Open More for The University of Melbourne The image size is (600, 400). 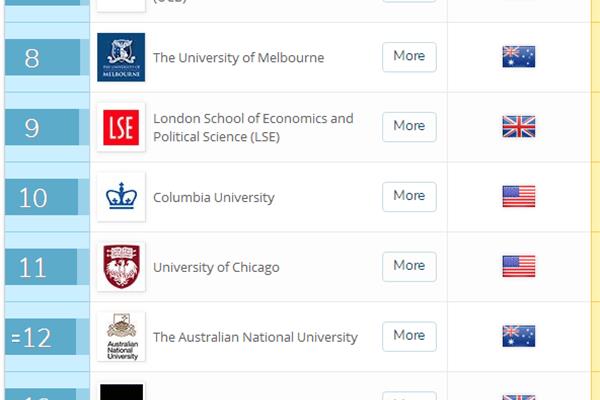(x=409, y=57)
